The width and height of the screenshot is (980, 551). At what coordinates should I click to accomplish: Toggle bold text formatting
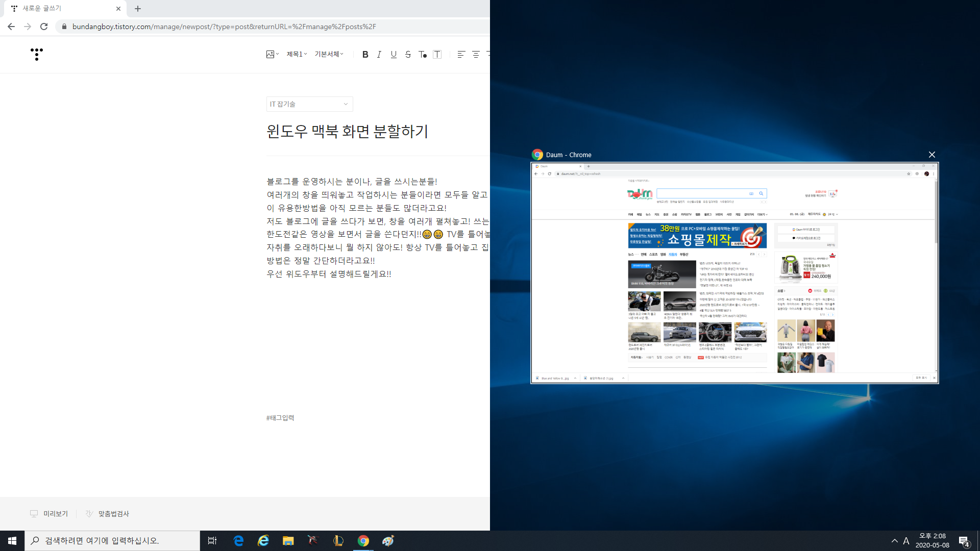coord(365,55)
